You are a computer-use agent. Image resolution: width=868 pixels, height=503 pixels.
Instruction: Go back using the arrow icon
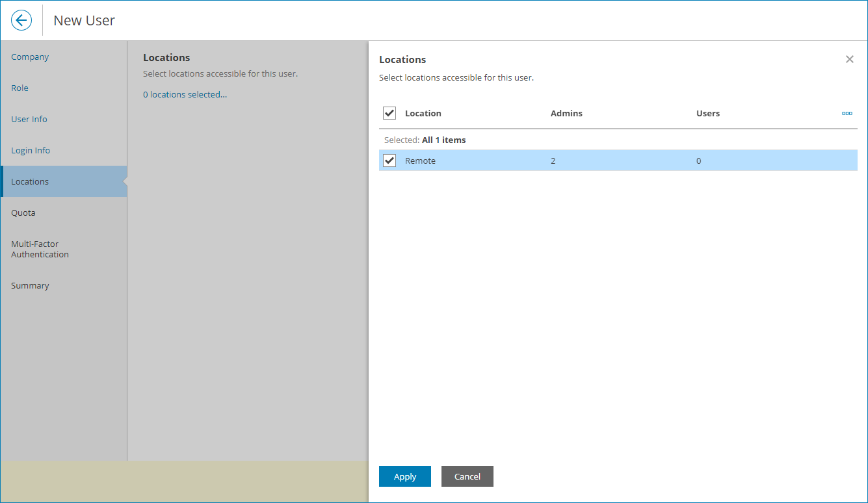pyautogui.click(x=21, y=20)
